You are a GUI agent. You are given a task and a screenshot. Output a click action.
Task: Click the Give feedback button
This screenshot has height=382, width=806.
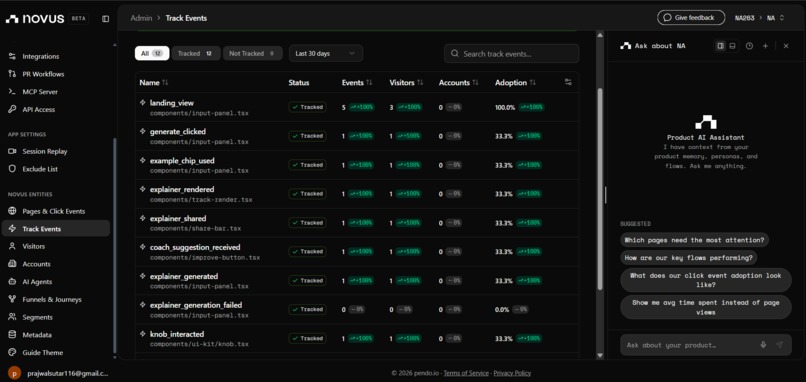click(690, 17)
